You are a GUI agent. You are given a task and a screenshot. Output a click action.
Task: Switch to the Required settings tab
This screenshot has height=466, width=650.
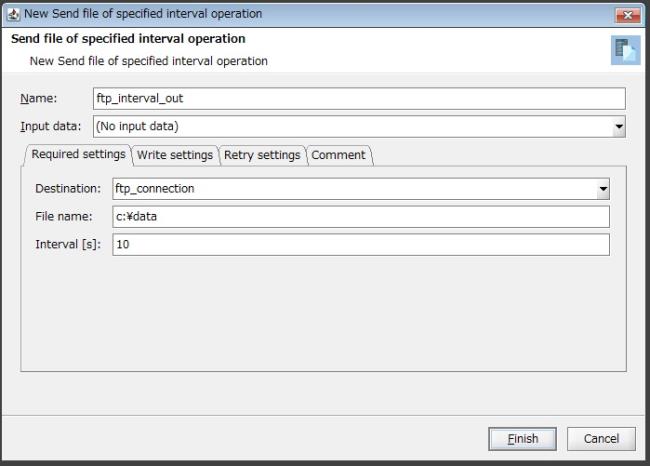78,155
